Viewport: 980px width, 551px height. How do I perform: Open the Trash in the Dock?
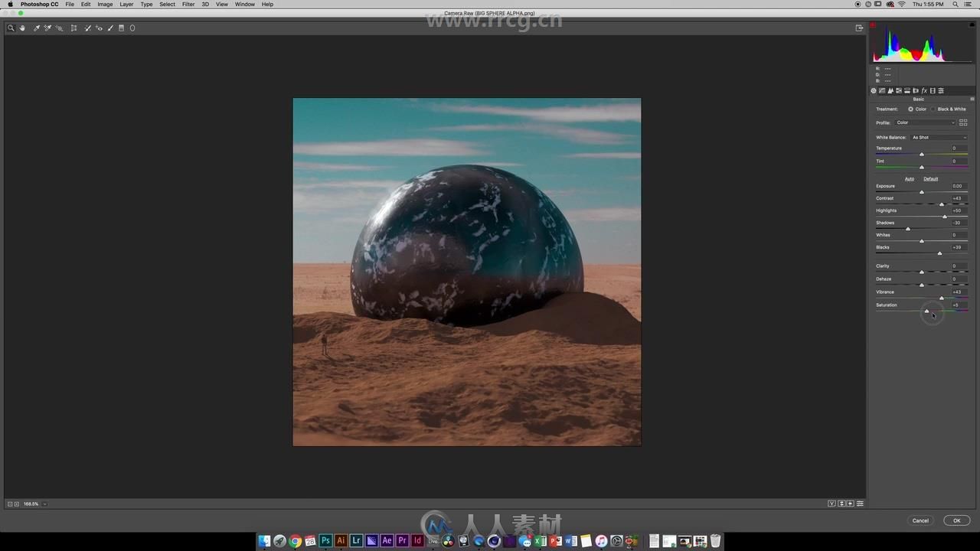715,541
